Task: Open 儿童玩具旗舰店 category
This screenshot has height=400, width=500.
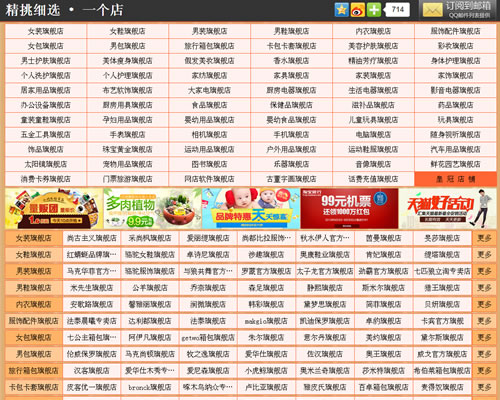Action: (373, 120)
